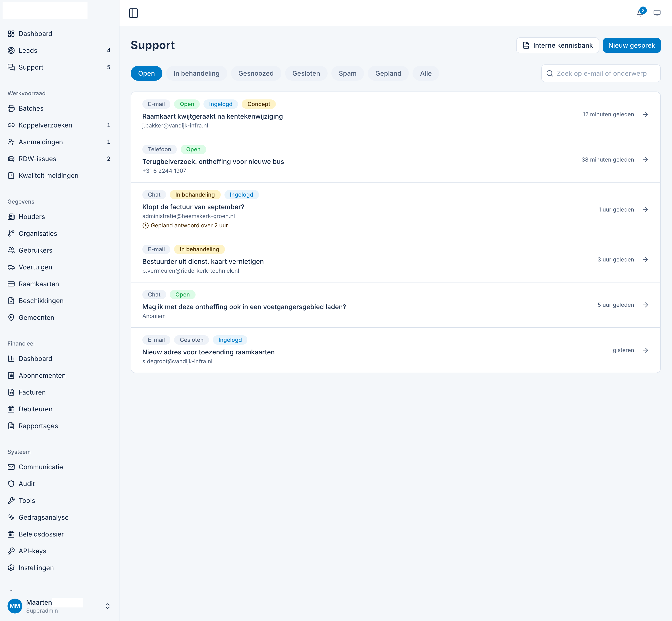Open Houders in the sidebar

(x=59, y=217)
